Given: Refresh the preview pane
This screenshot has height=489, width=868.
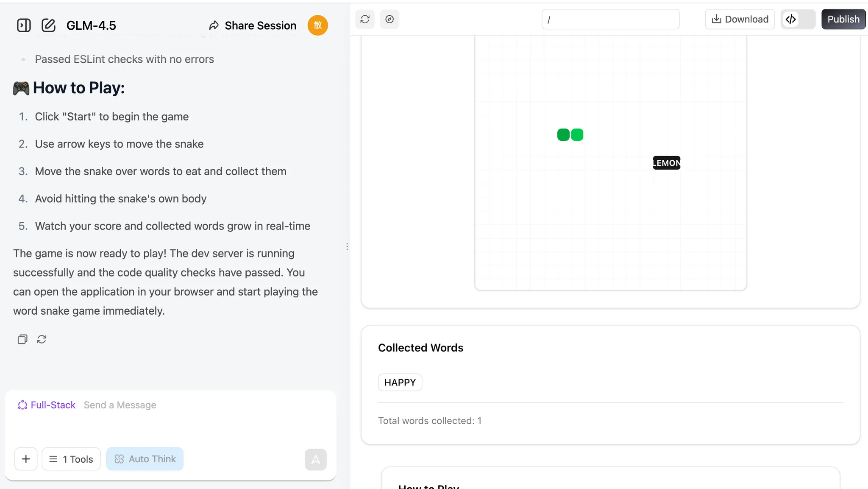Looking at the screenshot, I should (x=365, y=19).
